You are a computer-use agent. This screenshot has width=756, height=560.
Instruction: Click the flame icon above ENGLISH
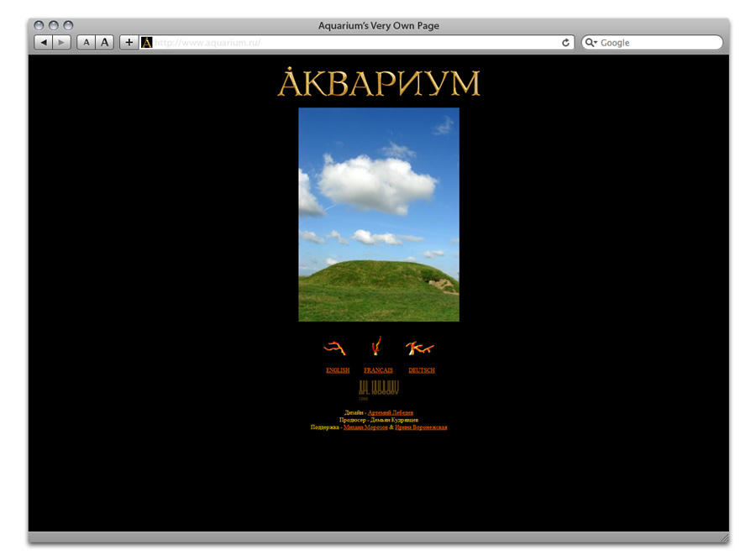click(335, 348)
